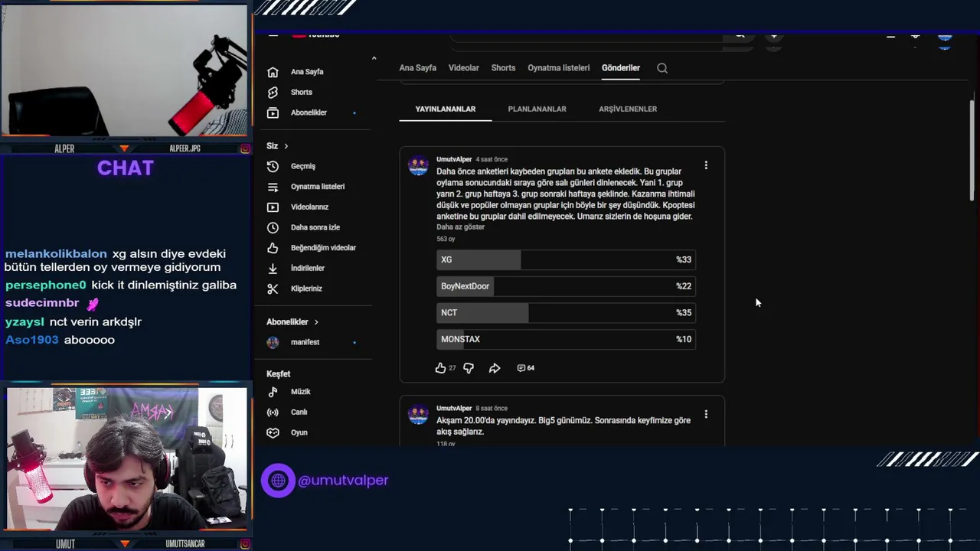Open Daha sonra izle list
This screenshot has width=980, height=551.
point(315,227)
